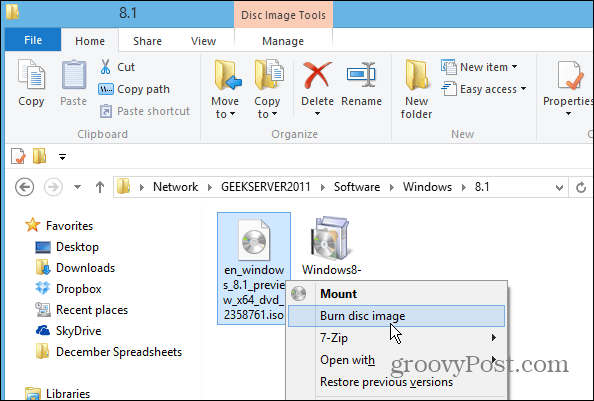Open Customize Quick Access Toolbar dropdown

62,156
